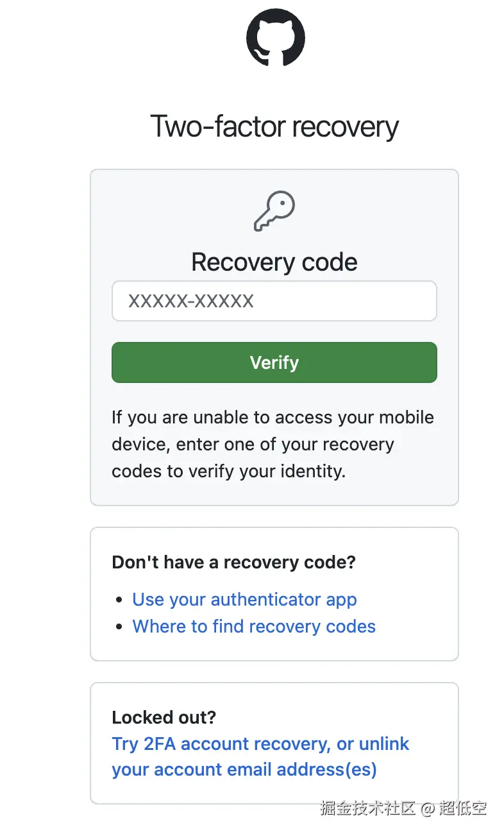Click the '@' symbol in the watermark
Screen dimensions: 504x834
click(428, 808)
